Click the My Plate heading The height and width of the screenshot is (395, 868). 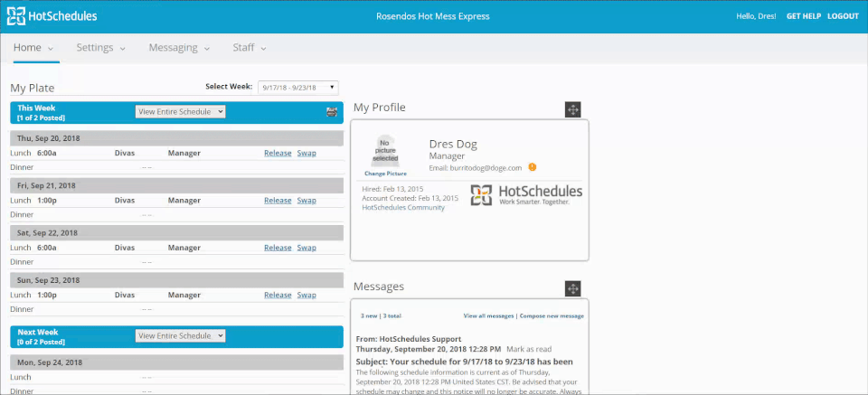coord(33,89)
